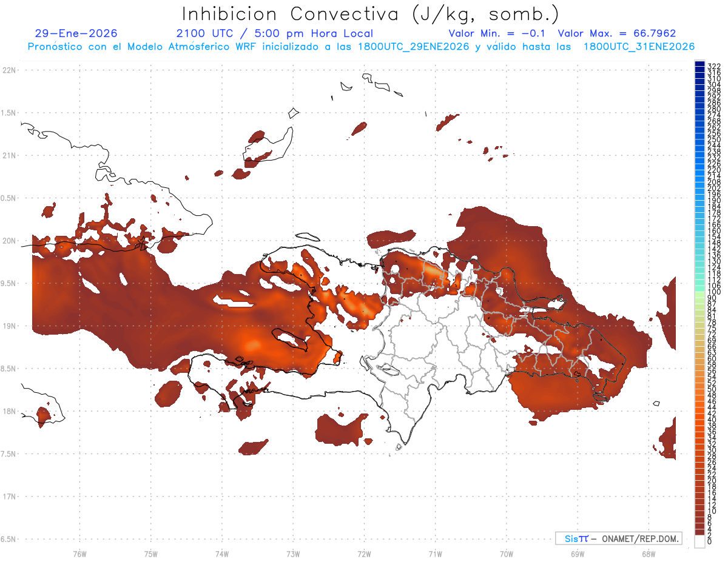Click the 'Valor Max. = 66.7962' text
Image resolution: width=728 pixels, height=562 pixels.
(617, 33)
